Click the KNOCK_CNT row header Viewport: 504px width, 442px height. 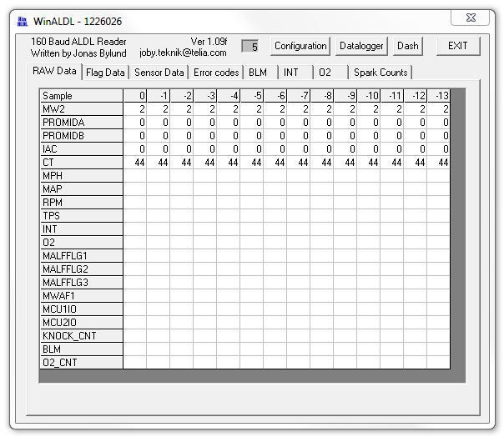pyautogui.click(x=82, y=336)
